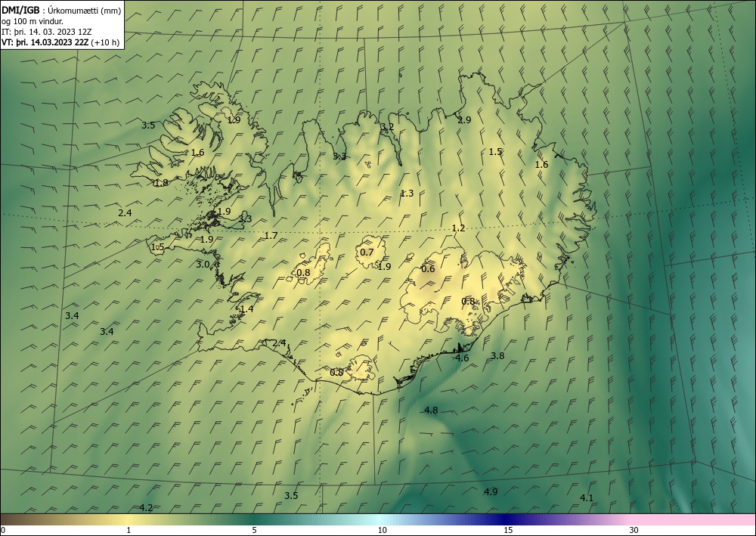756x536 pixels.
Task: Click the color scale tick label 1
Action: point(129,530)
